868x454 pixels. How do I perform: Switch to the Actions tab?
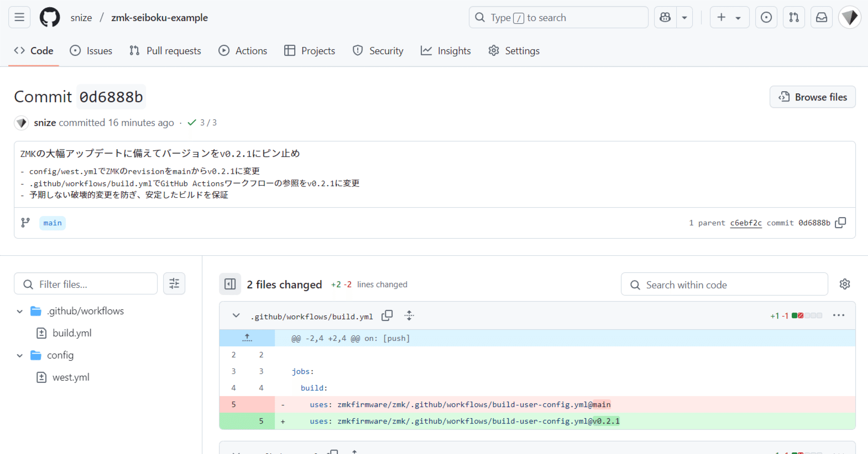click(x=243, y=51)
